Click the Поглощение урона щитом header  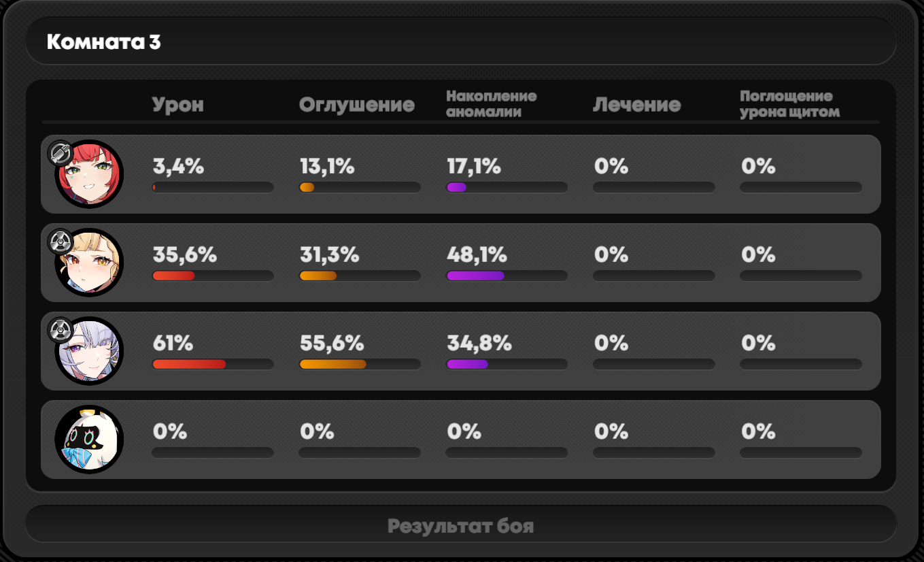[790, 104]
